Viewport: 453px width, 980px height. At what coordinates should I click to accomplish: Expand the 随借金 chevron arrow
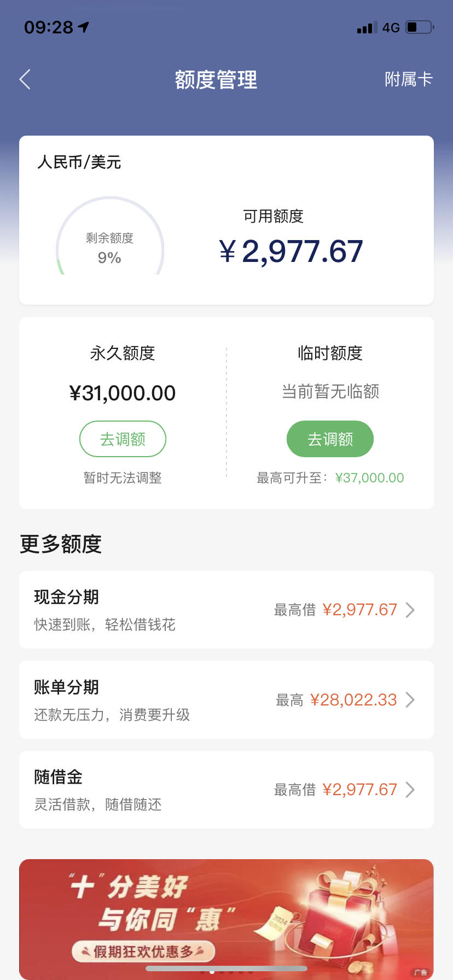pyautogui.click(x=410, y=790)
